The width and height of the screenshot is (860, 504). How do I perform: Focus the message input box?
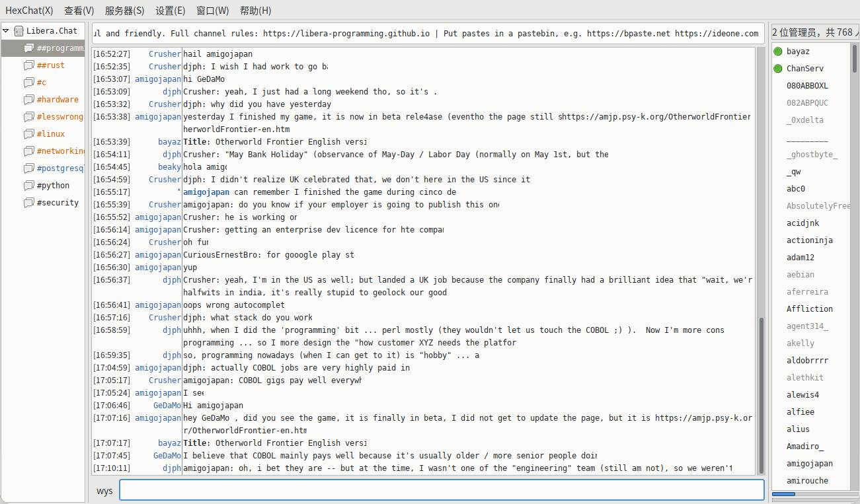442,490
